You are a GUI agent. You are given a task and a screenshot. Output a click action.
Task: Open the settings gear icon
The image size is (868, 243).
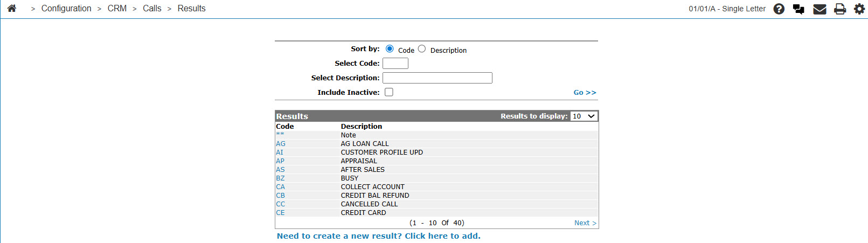(x=859, y=9)
